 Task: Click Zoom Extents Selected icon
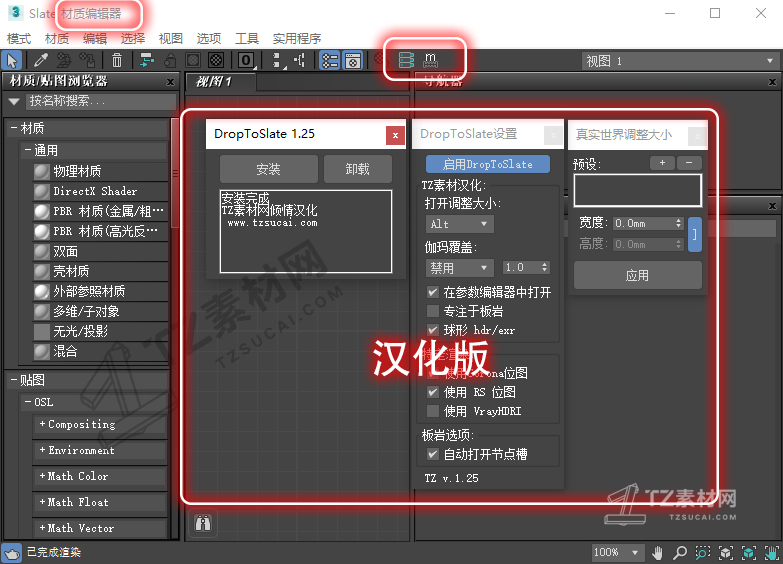point(749,553)
